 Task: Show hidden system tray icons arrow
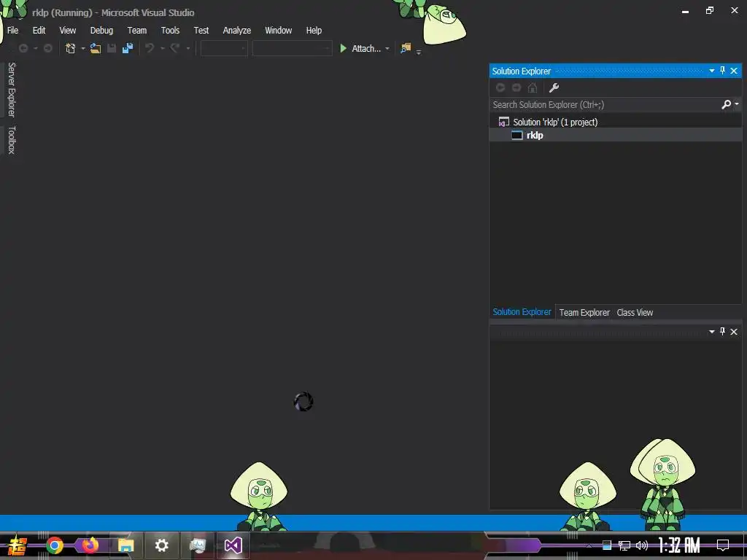coord(589,545)
